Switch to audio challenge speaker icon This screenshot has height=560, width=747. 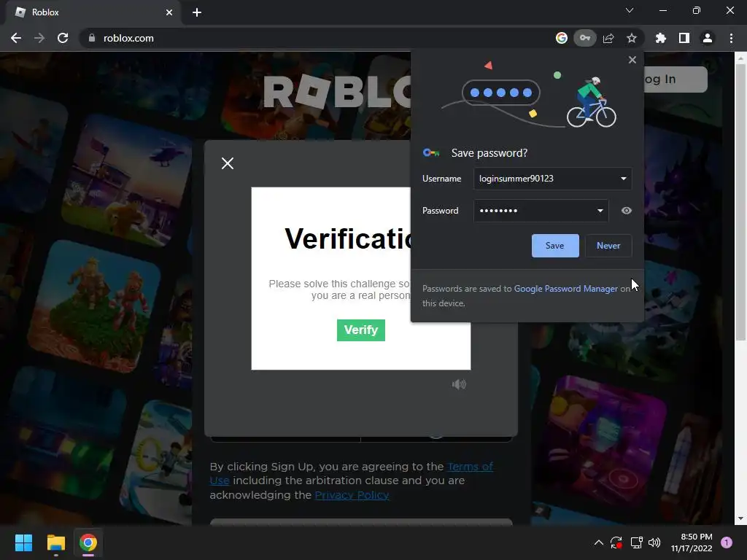[x=458, y=384]
